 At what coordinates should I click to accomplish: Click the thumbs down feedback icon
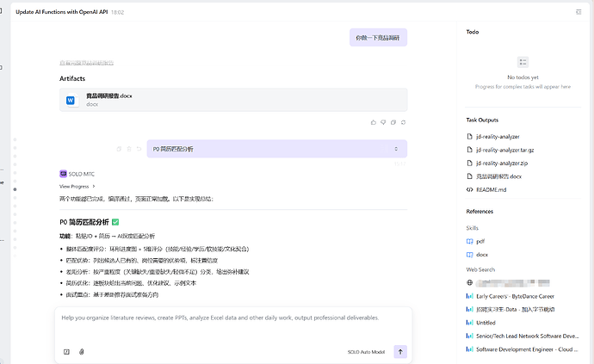coord(382,122)
